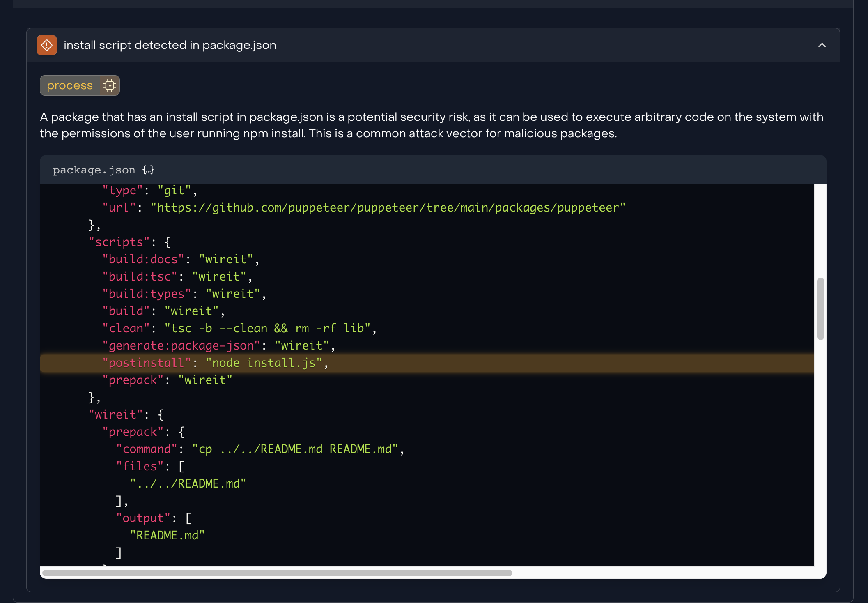The height and width of the screenshot is (603, 868).
Task: Click the puppeteer GitHub URL string
Action: (388, 208)
